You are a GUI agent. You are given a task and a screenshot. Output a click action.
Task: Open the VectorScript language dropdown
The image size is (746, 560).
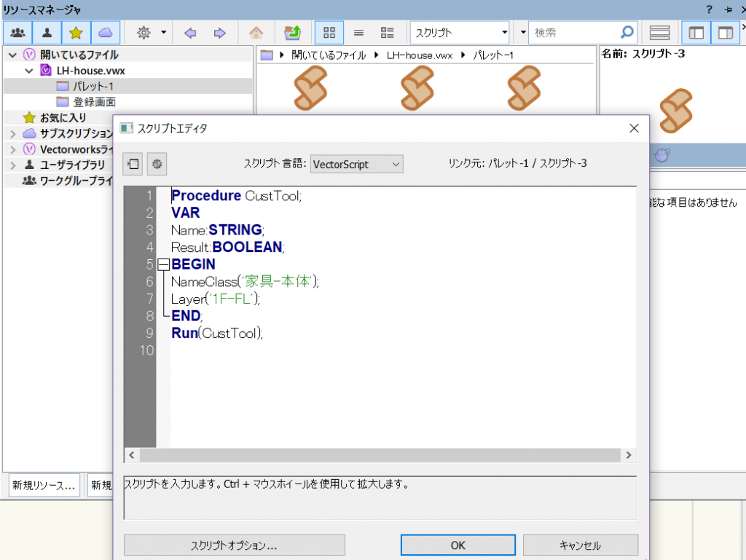point(356,164)
